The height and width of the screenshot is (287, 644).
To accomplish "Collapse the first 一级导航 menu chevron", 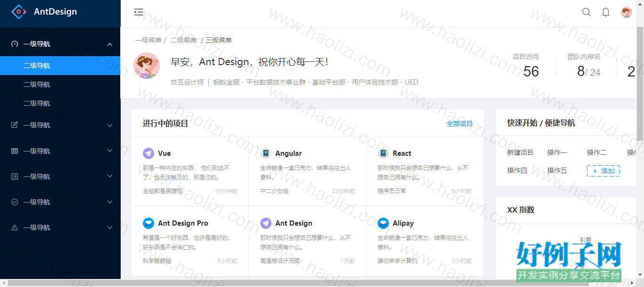I will [x=110, y=44].
